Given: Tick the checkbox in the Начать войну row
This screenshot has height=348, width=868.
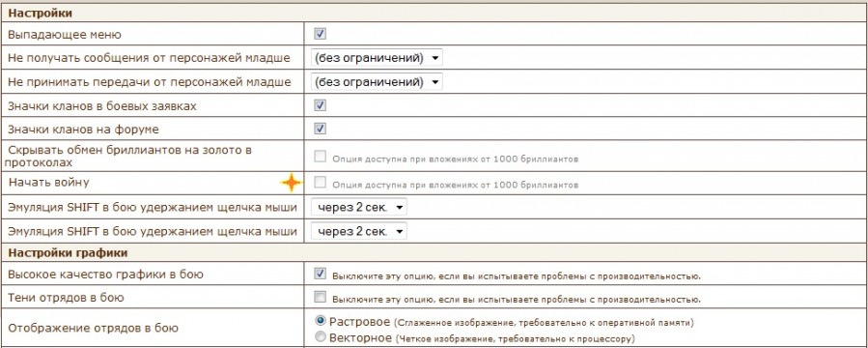Looking at the screenshot, I should (x=320, y=183).
